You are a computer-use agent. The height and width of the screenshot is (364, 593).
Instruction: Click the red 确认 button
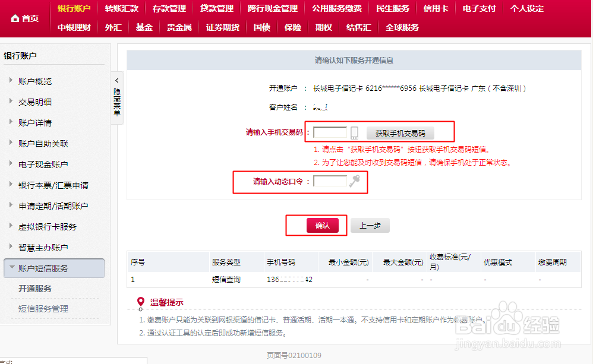tap(322, 226)
